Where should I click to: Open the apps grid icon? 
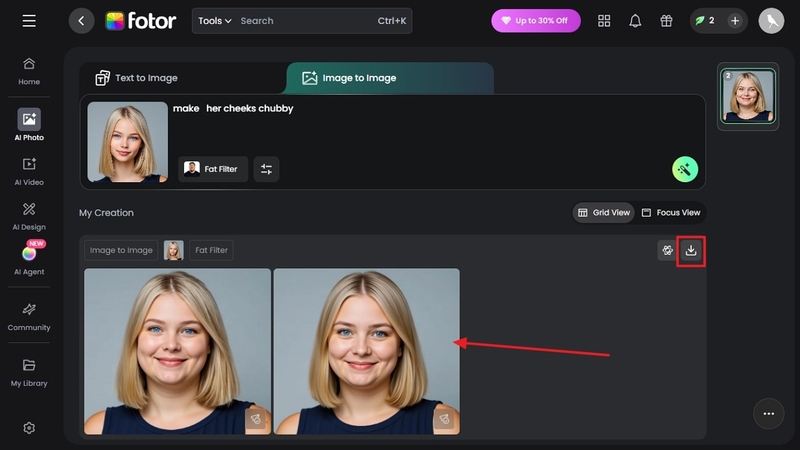pyautogui.click(x=604, y=21)
